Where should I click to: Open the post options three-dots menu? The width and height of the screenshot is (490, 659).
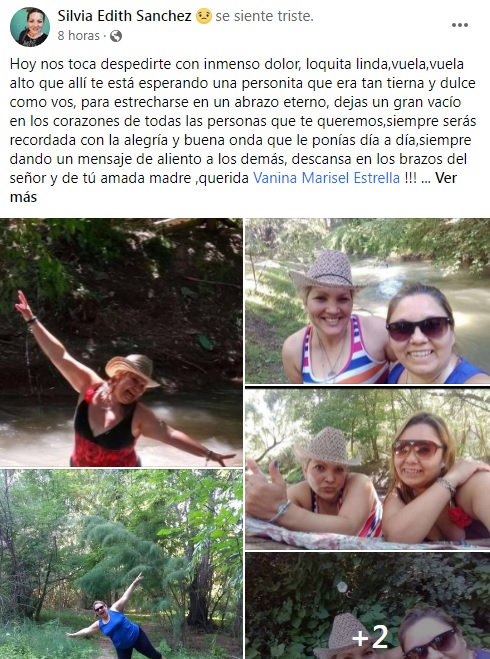[460, 25]
